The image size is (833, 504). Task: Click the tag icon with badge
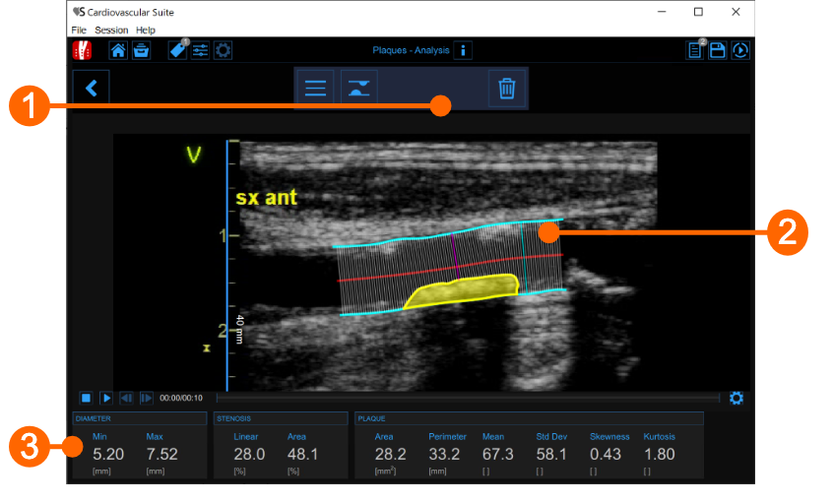tap(177, 51)
